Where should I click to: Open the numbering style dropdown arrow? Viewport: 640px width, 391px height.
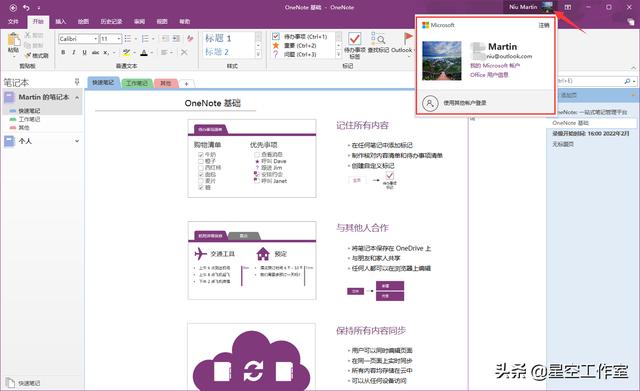(x=153, y=39)
